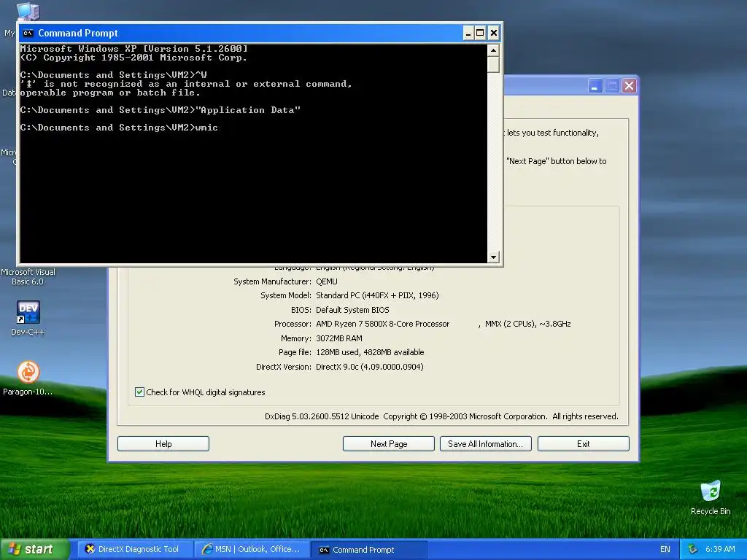Click the 6:39 AM clock
Image resolution: width=747 pixels, height=560 pixels.
coord(720,549)
